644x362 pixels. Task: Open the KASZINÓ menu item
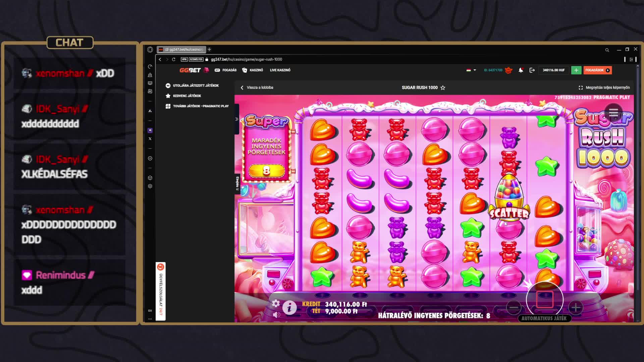pos(253,70)
